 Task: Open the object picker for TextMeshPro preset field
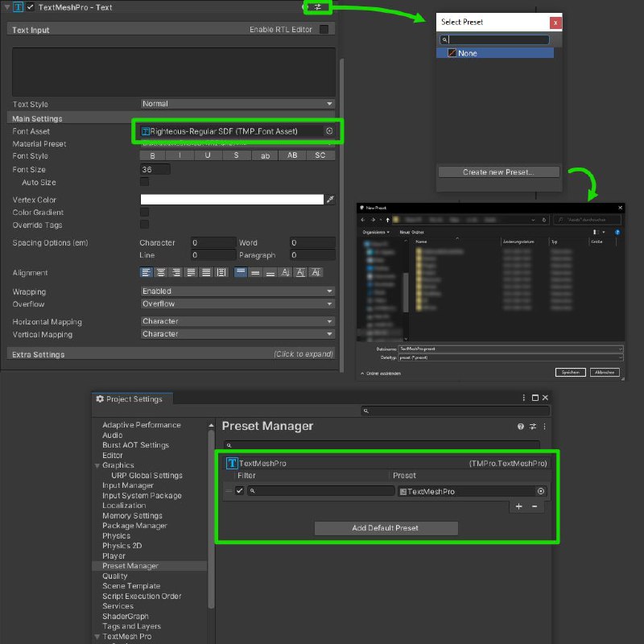[x=540, y=491]
